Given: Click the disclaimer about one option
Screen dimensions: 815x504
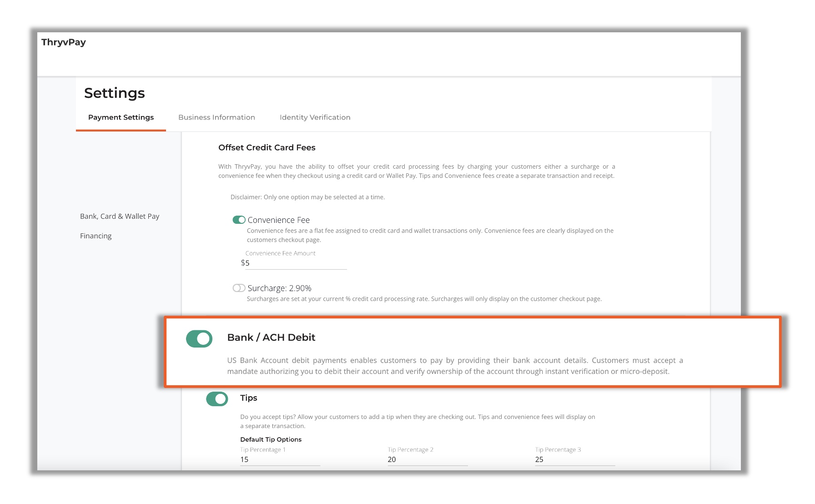Looking at the screenshot, I should (x=307, y=197).
